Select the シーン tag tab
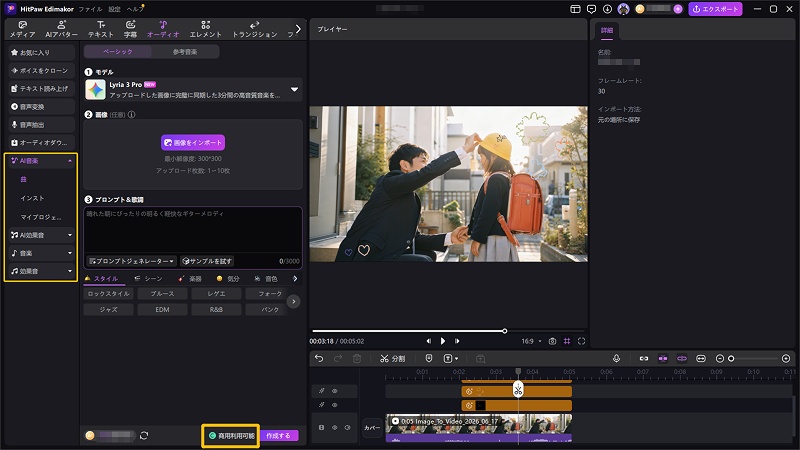Image resolution: width=800 pixels, height=450 pixels. tap(148, 279)
